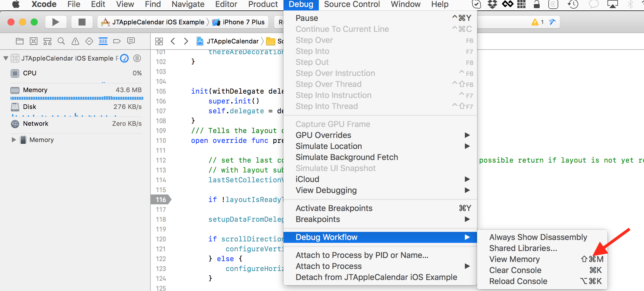Viewport: 644px width, 291px height.
Task: Open the Dropbox menu bar icon
Action: 492,4
